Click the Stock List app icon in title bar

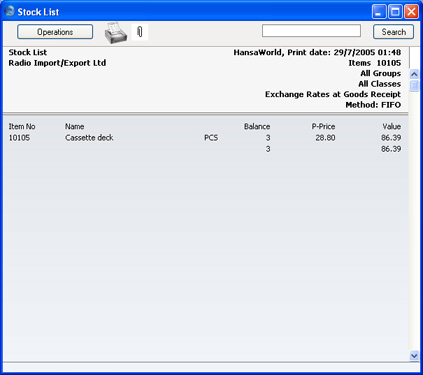10,11
